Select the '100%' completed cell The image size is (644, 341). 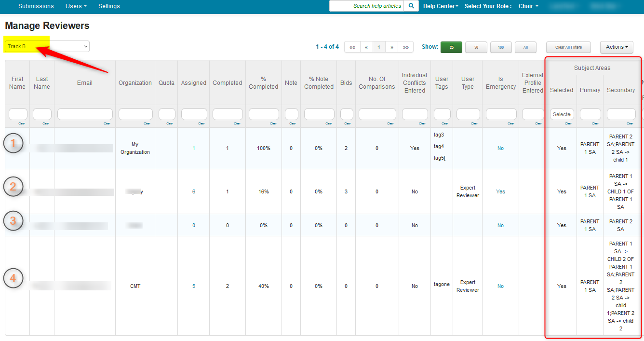click(x=264, y=149)
